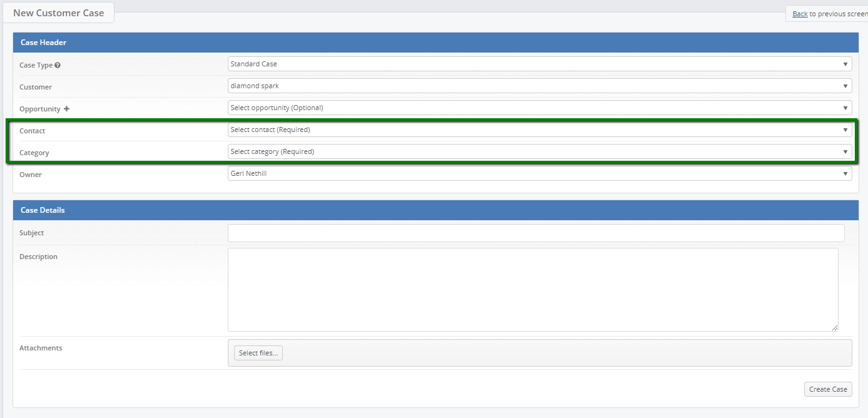Click the Category field label
The image size is (868, 418).
(x=34, y=153)
